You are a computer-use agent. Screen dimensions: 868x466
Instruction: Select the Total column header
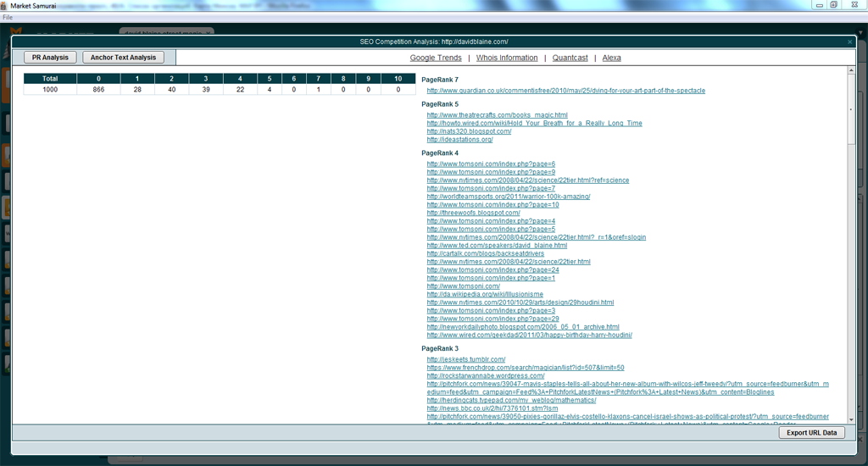pyautogui.click(x=50, y=79)
